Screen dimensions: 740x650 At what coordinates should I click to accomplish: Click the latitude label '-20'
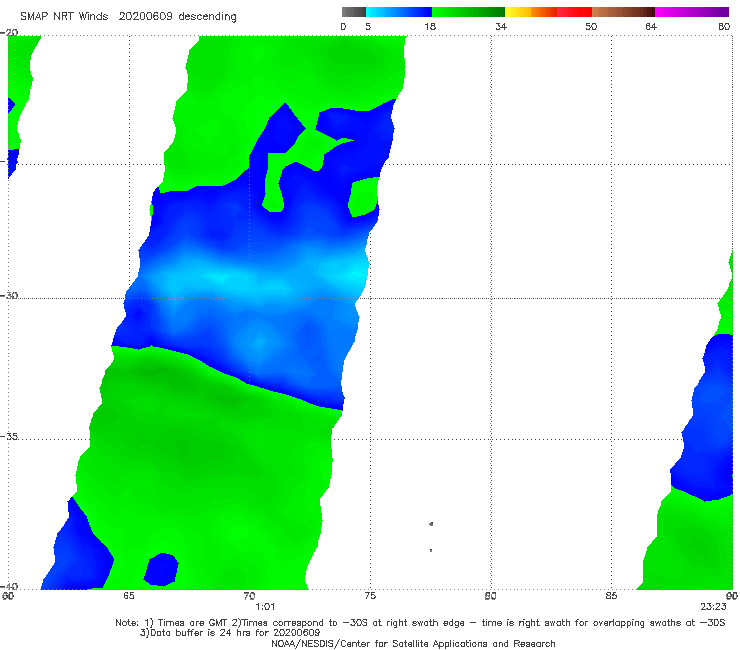tap(9, 32)
